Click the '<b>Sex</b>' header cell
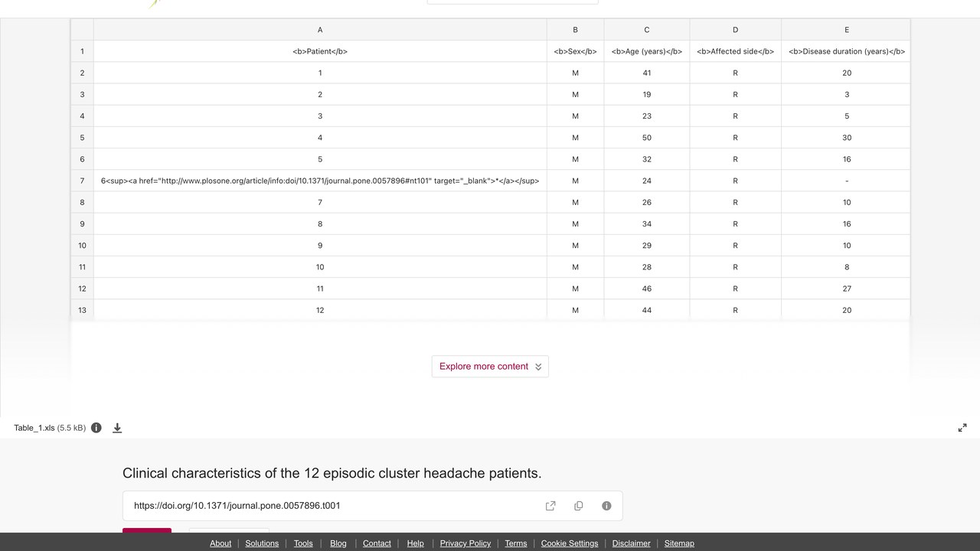Image resolution: width=980 pixels, height=551 pixels. [x=575, y=51]
